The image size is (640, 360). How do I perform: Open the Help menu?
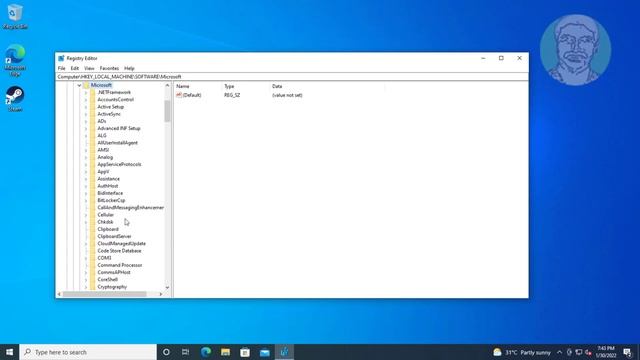point(129,68)
